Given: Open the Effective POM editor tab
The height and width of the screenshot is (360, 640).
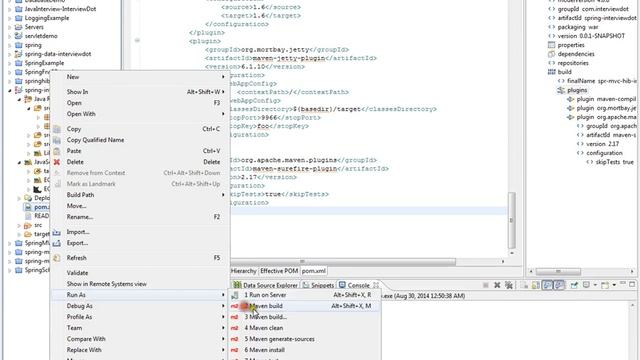Looking at the screenshot, I should click(279, 271).
